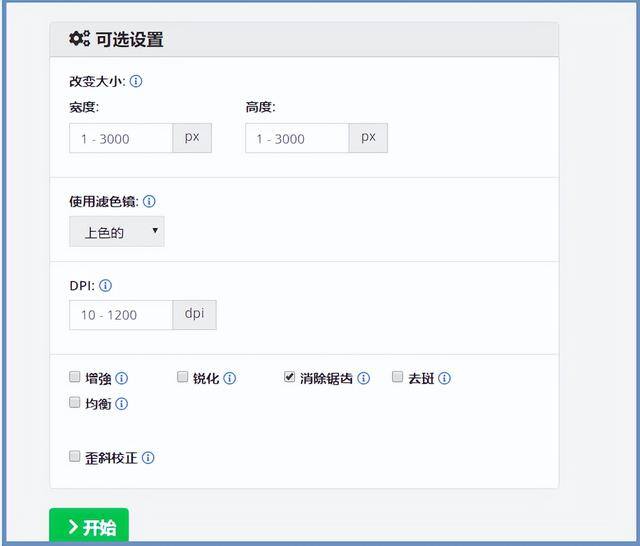The width and height of the screenshot is (640, 546).
Task: Open the info icon next to 增強
Action: click(121, 378)
